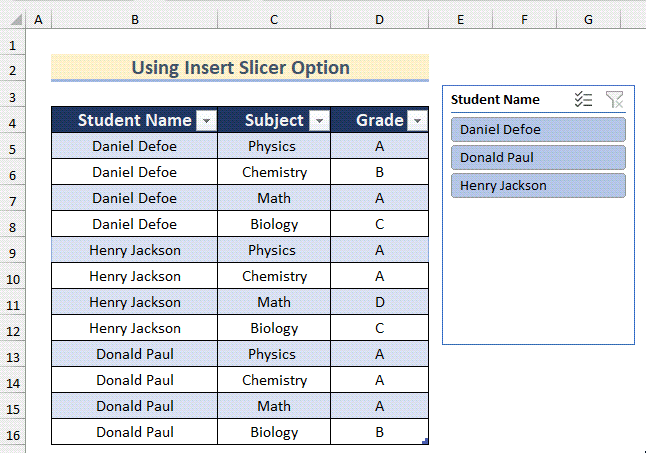Open the Student Name filter dropdown
Image resolution: width=646 pixels, height=453 pixels.
[206, 121]
